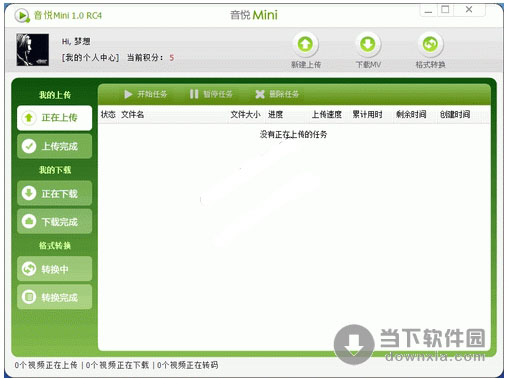
Task: Click the 我的下载 section heading
Action: pos(55,170)
